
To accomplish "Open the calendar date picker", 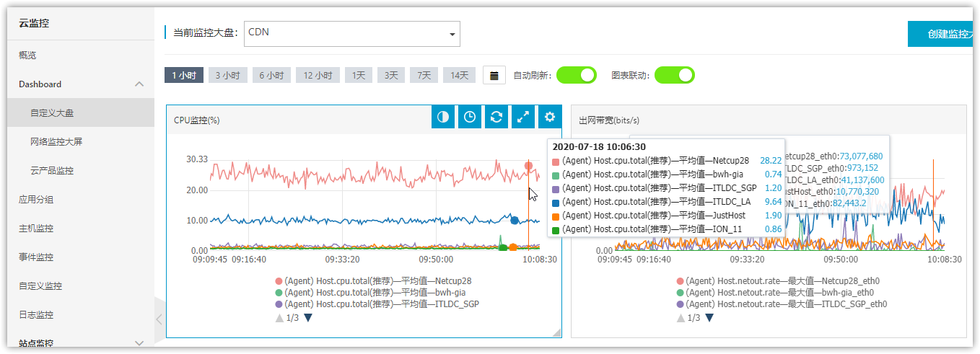I will pos(494,75).
